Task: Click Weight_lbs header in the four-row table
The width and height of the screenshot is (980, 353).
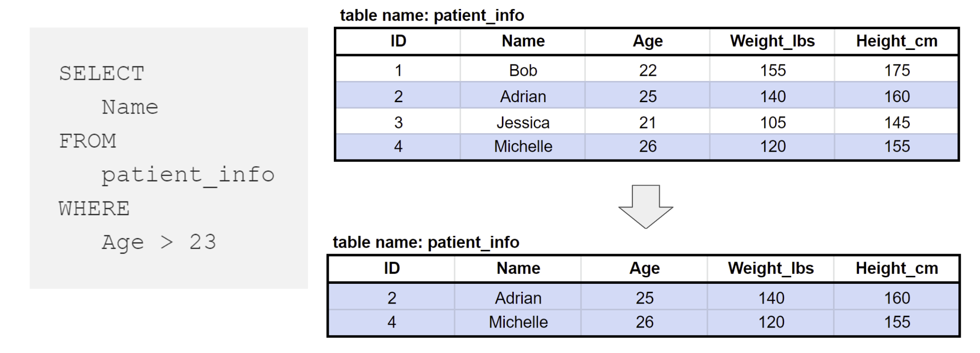Action: [x=772, y=41]
